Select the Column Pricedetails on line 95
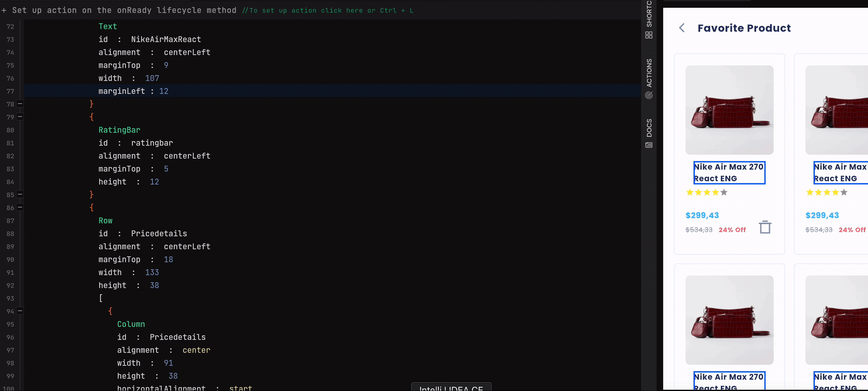This screenshot has height=391, width=868. [x=131, y=324]
